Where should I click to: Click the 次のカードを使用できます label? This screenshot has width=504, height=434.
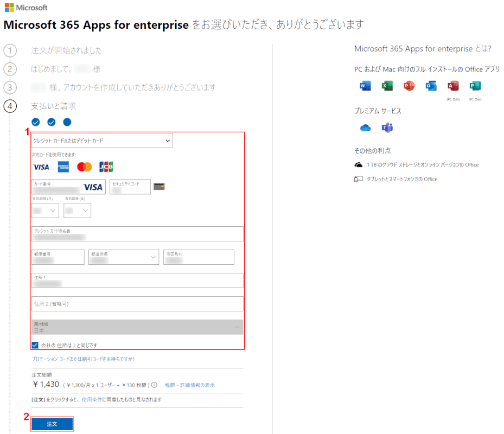54,155
